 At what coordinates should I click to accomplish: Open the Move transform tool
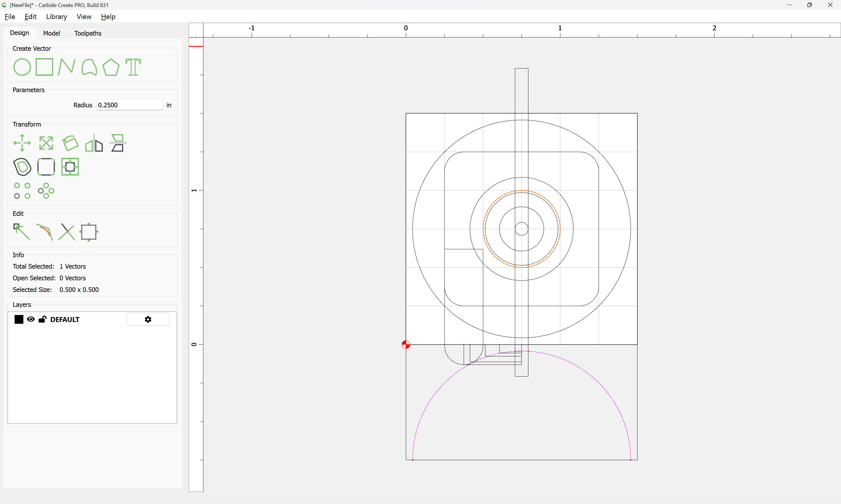coord(22,143)
